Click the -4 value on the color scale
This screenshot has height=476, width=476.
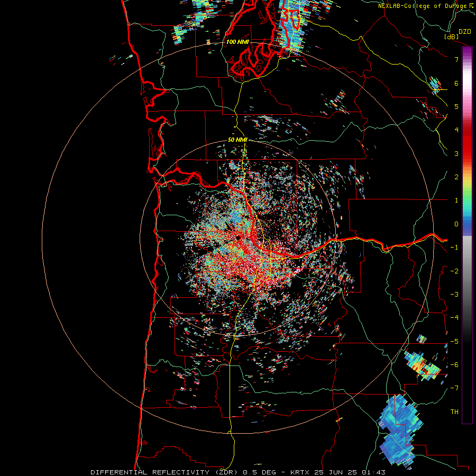click(454, 317)
